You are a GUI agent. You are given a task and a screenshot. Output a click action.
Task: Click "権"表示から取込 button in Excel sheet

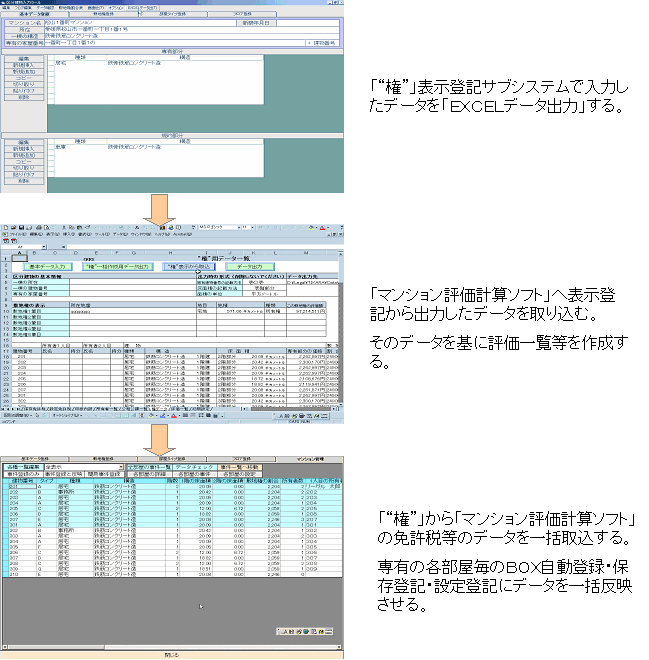click(189, 267)
